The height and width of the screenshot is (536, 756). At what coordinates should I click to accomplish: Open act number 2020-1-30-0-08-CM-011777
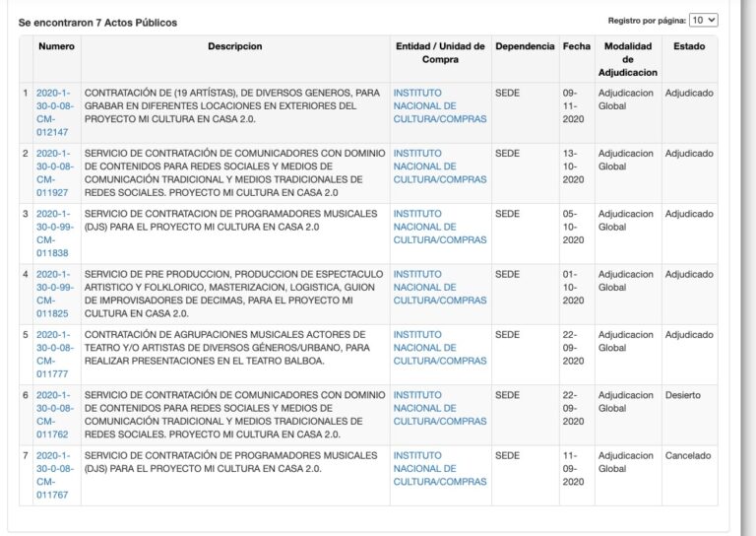coord(54,354)
